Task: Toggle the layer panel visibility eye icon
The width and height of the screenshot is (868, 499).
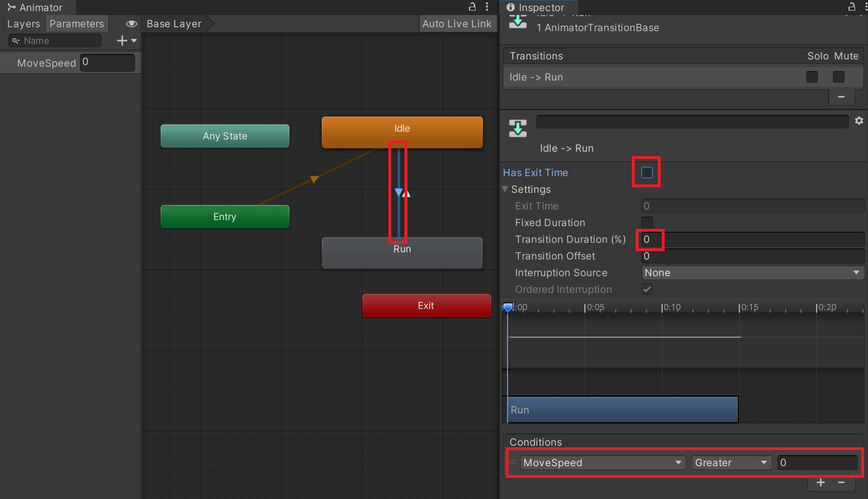Action: [x=132, y=24]
